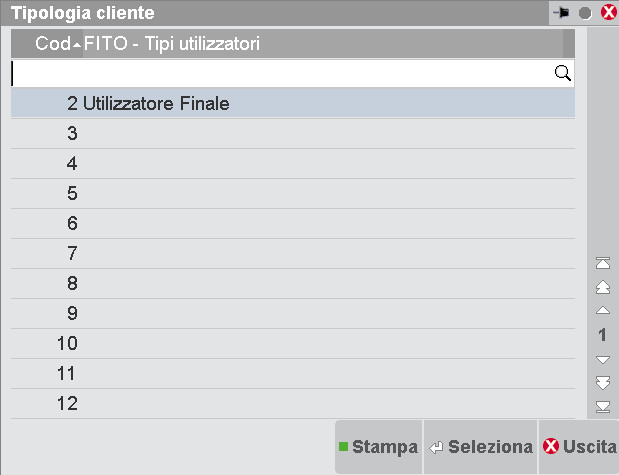
Task: Jump to the first page of list
Action: point(602,263)
